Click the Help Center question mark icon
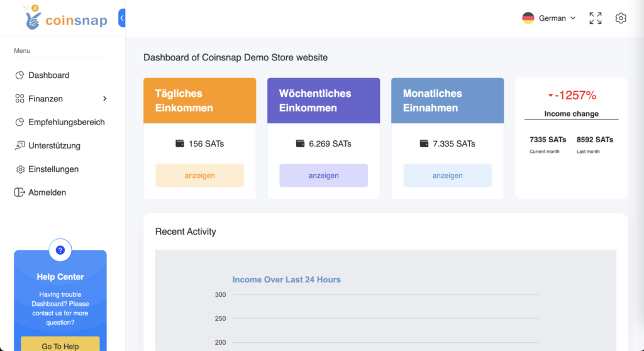The height and width of the screenshot is (351, 644). coord(60,250)
